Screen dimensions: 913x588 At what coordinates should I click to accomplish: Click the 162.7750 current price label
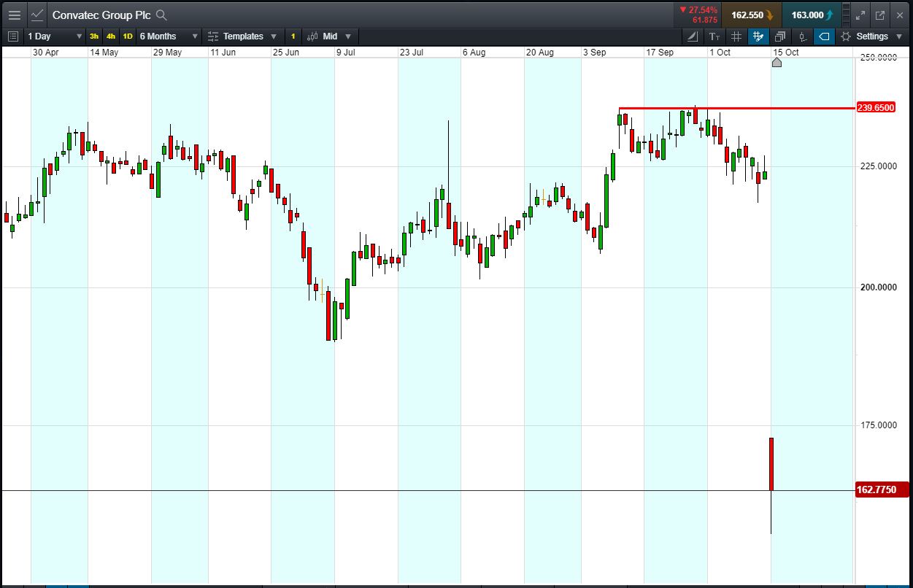click(882, 490)
